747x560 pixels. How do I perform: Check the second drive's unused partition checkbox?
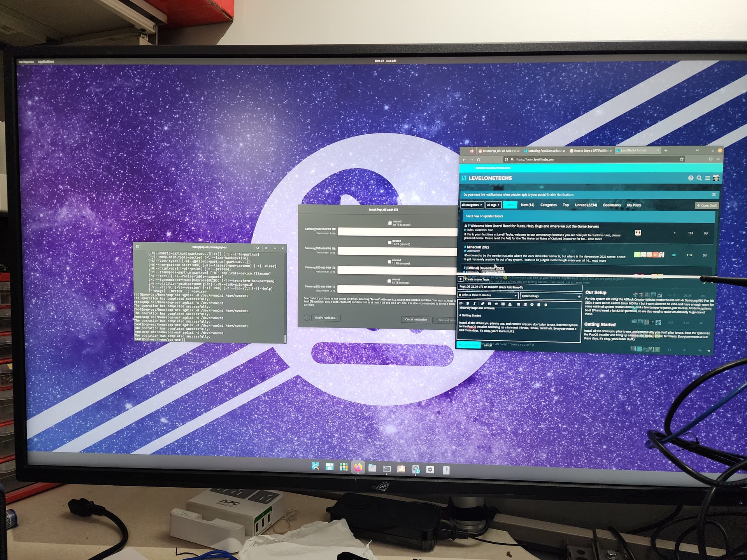[x=389, y=242]
